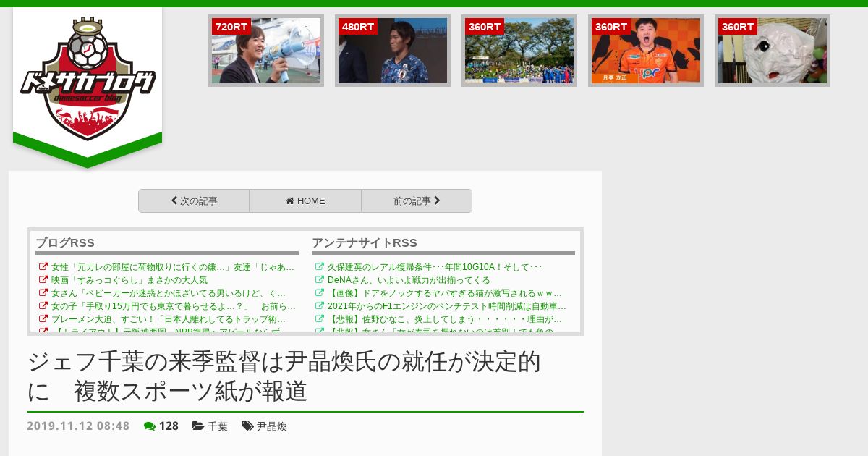Click external-link icon beside 映画「すみっコぐらし」
This screenshot has height=456, width=868.
pos(43,279)
